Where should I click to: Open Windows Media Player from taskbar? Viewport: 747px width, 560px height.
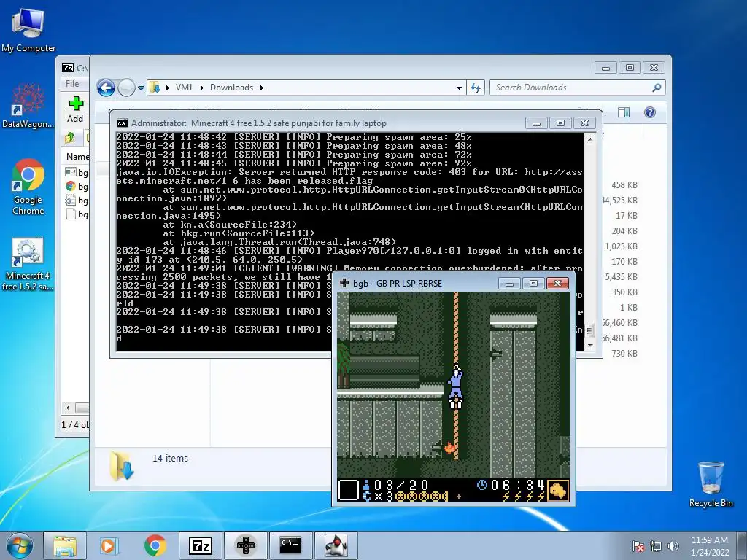point(109,545)
